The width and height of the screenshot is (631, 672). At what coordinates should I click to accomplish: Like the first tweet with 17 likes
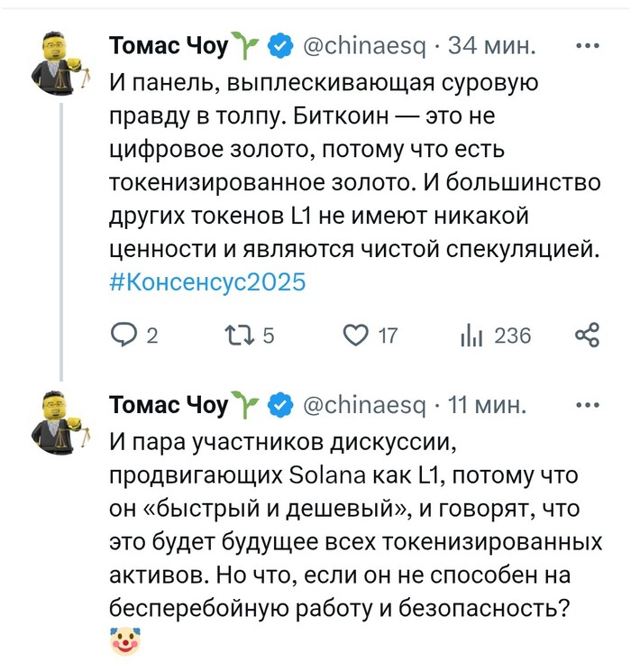357,336
